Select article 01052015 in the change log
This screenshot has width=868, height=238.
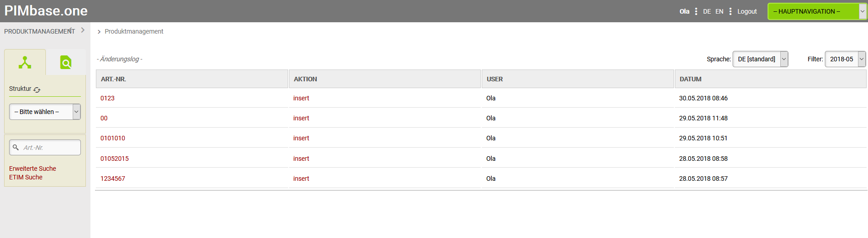(x=115, y=159)
